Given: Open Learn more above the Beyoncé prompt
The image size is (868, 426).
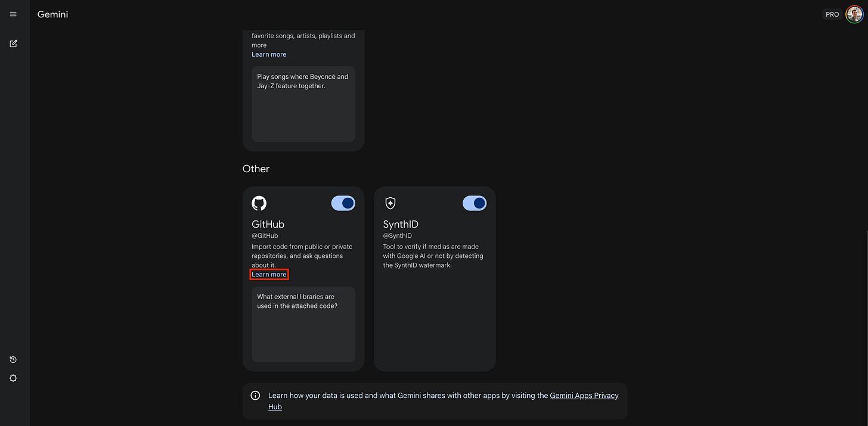Looking at the screenshot, I should tap(268, 54).
